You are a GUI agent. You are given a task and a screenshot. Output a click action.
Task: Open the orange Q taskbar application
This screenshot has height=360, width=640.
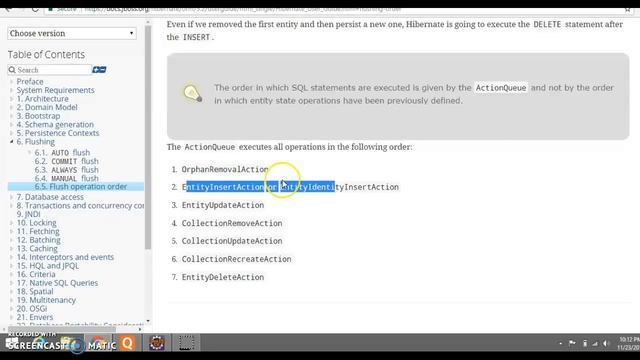(x=127, y=343)
